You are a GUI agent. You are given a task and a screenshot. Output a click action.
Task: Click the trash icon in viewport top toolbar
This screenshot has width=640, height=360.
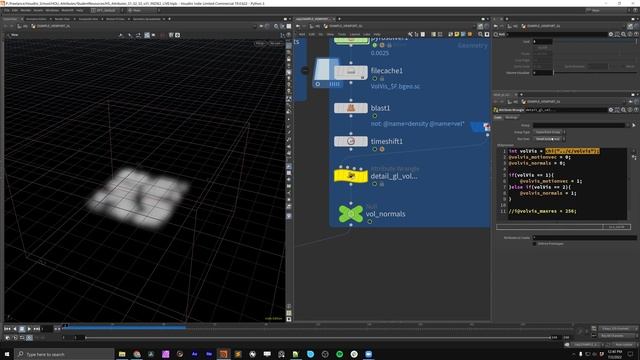point(171,36)
